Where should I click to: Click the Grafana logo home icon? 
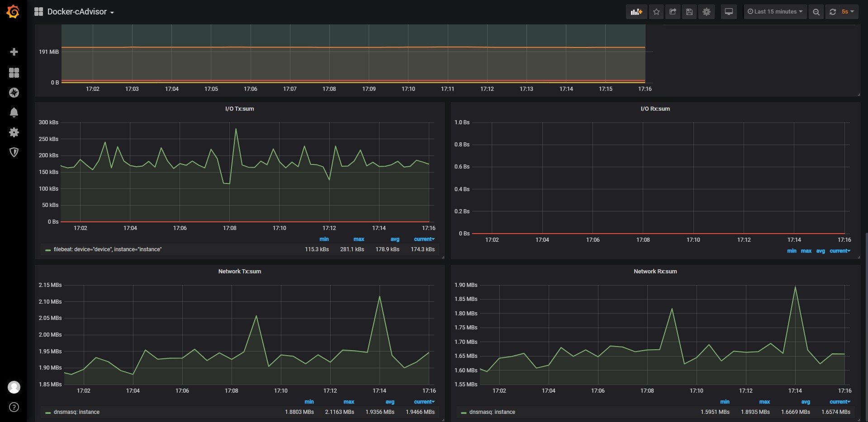coord(13,12)
